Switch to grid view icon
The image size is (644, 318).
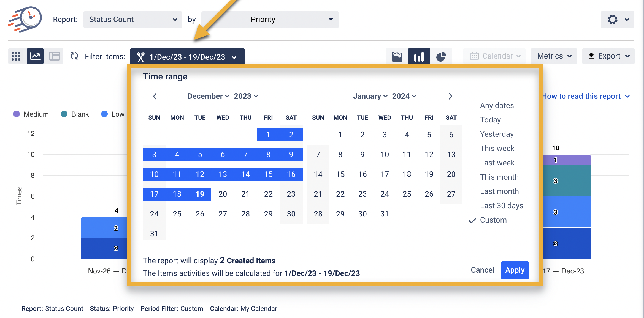tap(16, 56)
